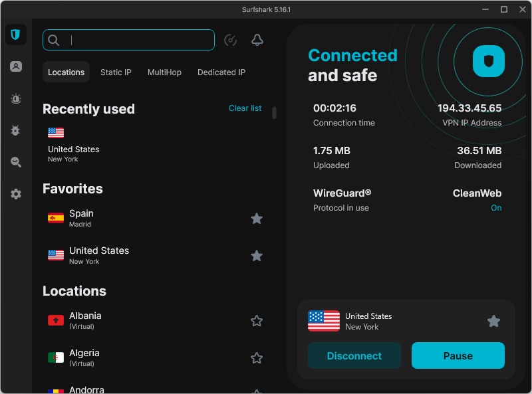Click the CleanWeb label
This screenshot has height=394, width=532.
pos(477,193)
